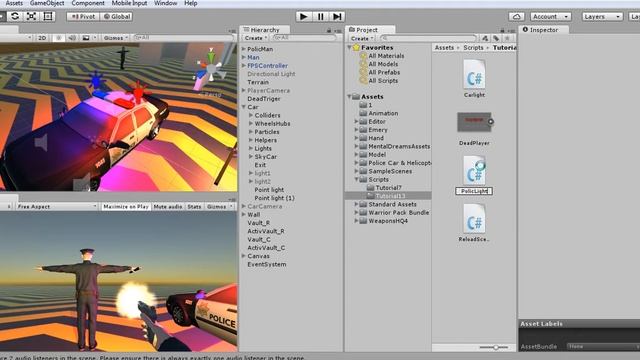
Task: Open the Account dropdown
Action: 551,17
